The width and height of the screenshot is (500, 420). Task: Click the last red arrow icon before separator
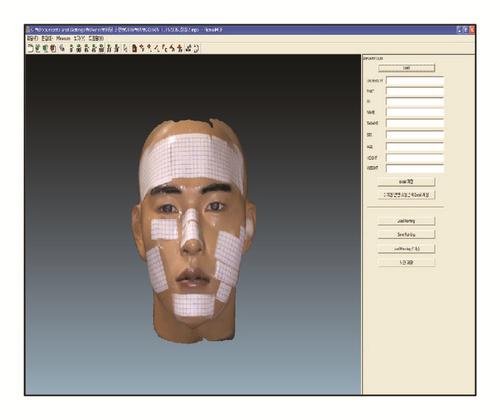180,49
